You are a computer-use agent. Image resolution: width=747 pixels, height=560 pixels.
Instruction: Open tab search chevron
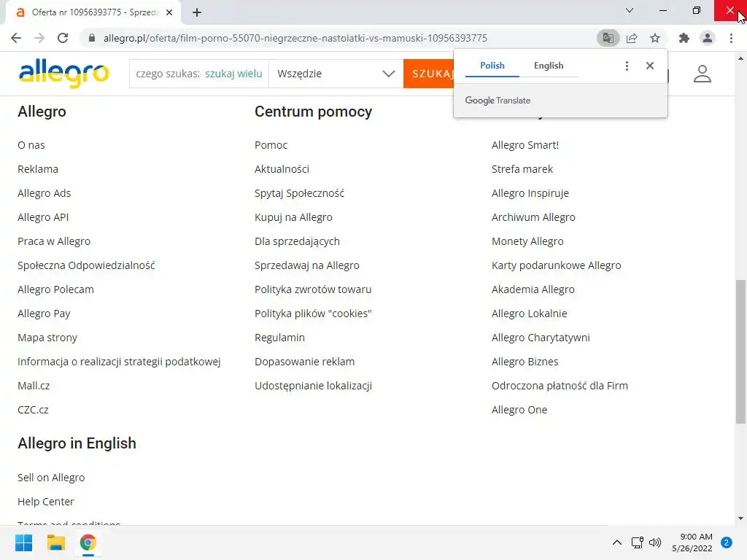(x=629, y=10)
